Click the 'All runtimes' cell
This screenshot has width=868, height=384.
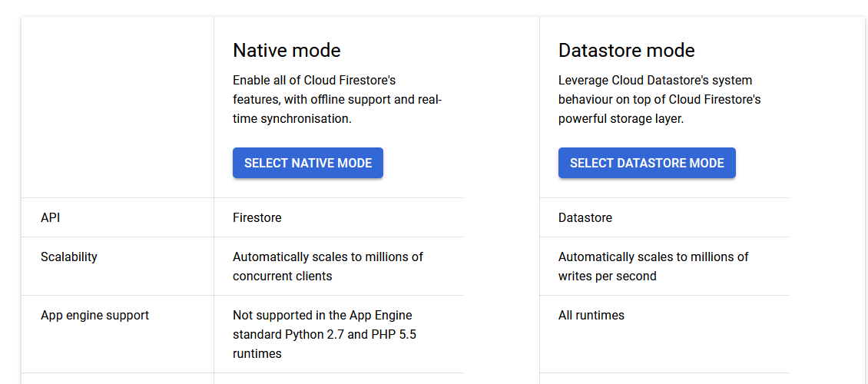pyautogui.click(x=591, y=316)
